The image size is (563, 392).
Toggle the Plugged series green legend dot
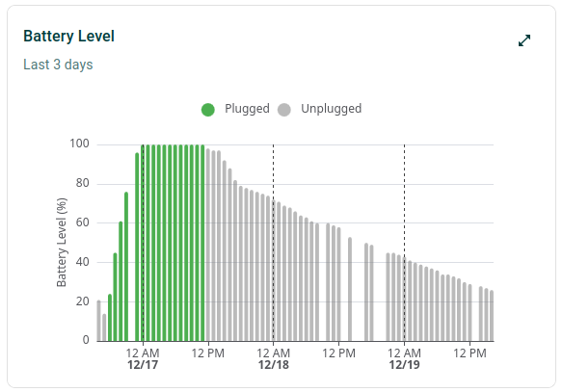click(x=208, y=110)
